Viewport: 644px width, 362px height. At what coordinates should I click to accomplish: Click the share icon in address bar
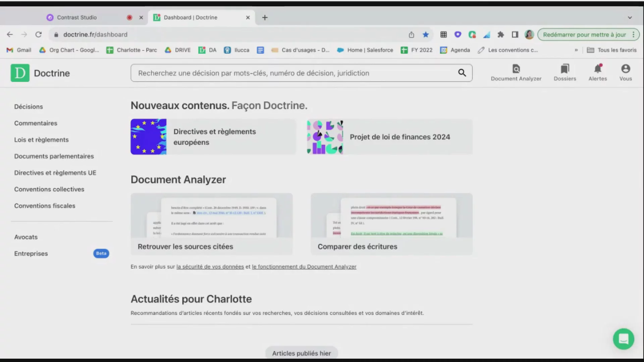(x=411, y=35)
